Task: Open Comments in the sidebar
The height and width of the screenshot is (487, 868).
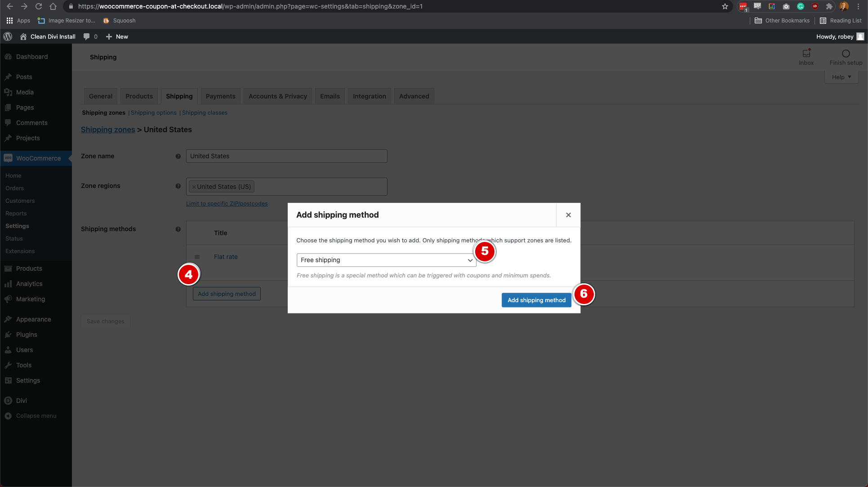Action: point(31,123)
